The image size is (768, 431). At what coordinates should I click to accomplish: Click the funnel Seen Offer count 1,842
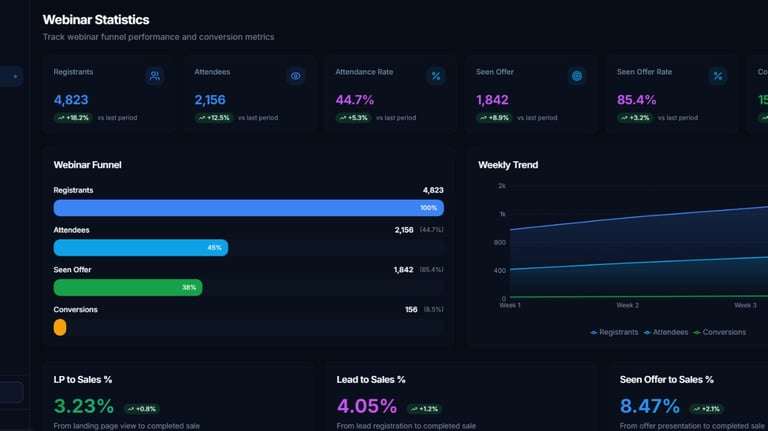(404, 270)
